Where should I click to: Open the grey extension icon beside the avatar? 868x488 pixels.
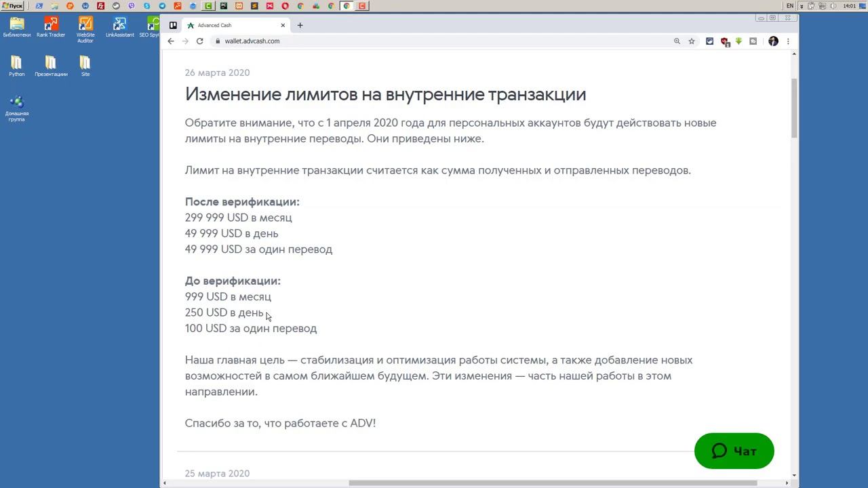point(753,41)
